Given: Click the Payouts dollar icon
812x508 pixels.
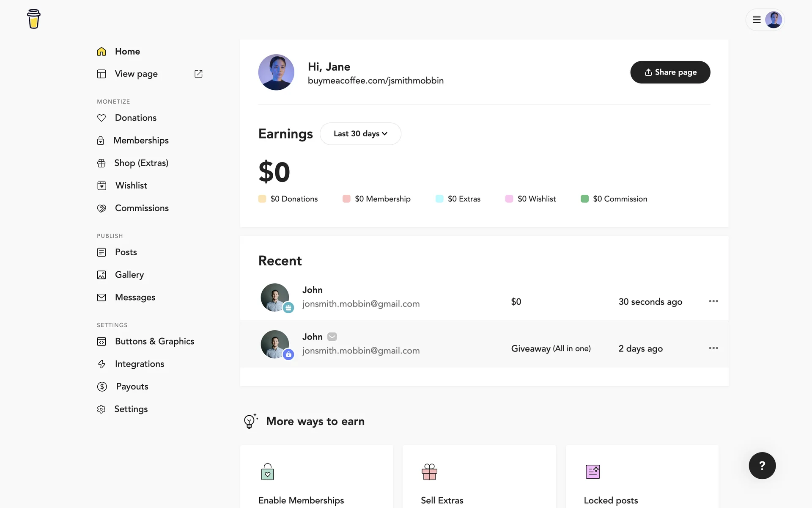Looking at the screenshot, I should tap(102, 387).
